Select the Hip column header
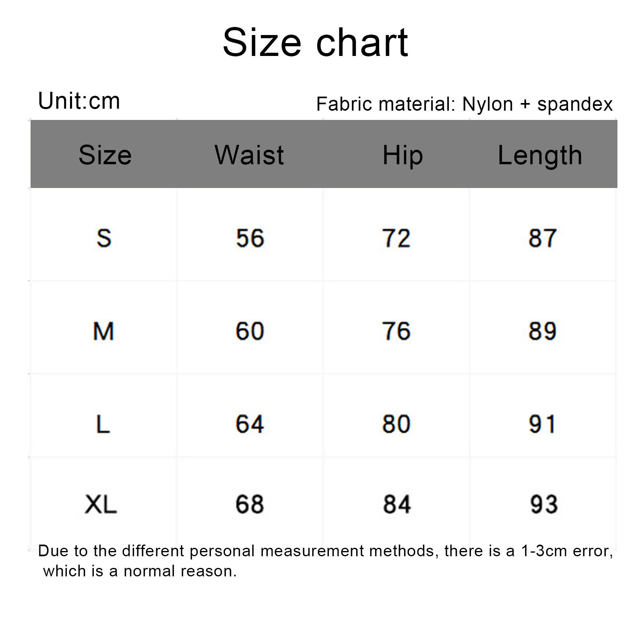Screen dimensions: 644x644 coord(402,155)
